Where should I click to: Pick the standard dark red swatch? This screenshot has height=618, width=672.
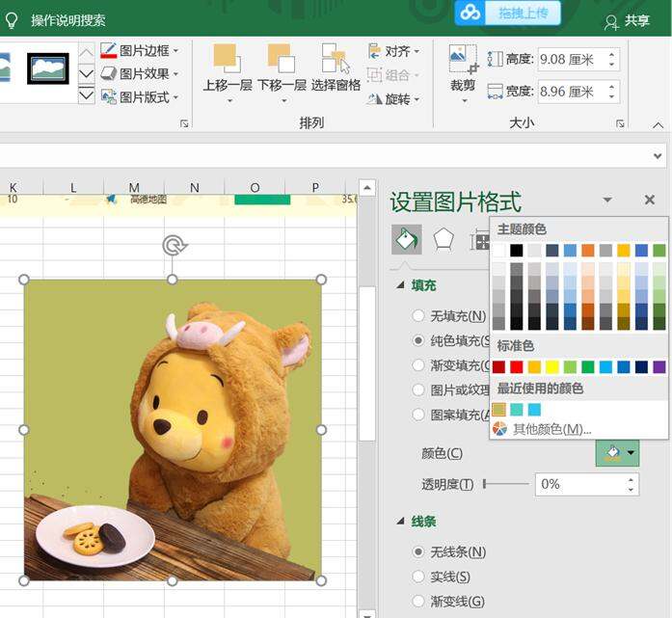click(x=498, y=367)
